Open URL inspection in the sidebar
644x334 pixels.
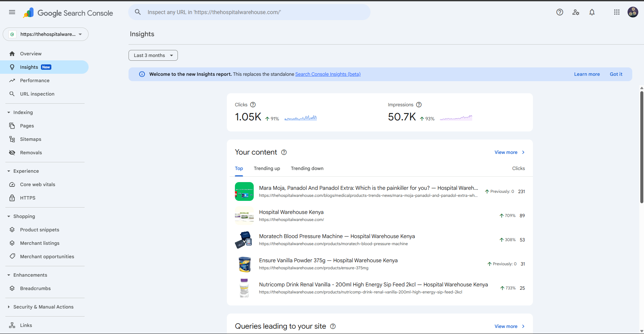click(x=44, y=94)
